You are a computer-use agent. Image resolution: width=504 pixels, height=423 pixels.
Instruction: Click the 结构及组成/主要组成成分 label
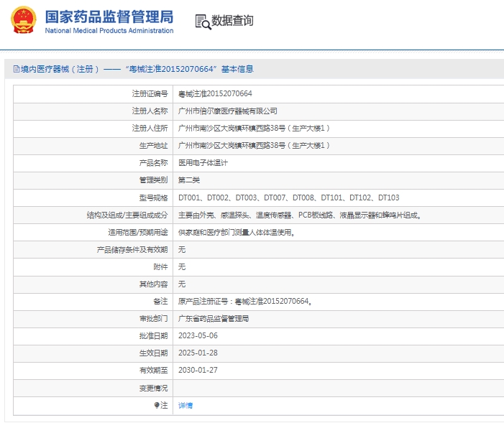[127, 215]
